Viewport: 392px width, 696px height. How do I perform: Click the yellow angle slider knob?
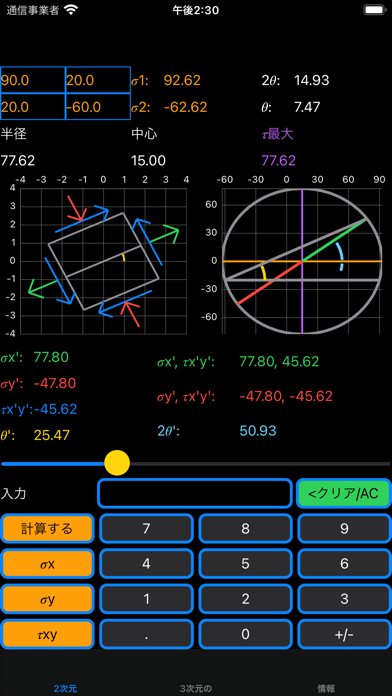(117, 463)
